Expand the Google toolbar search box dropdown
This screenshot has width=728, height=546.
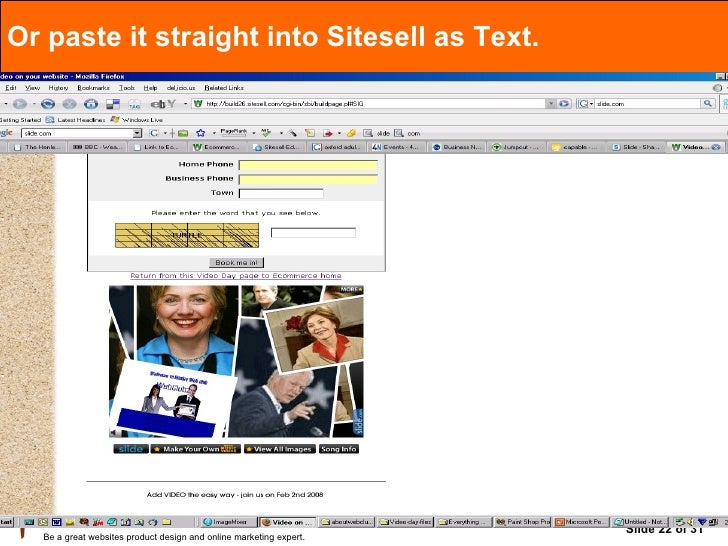[137, 133]
